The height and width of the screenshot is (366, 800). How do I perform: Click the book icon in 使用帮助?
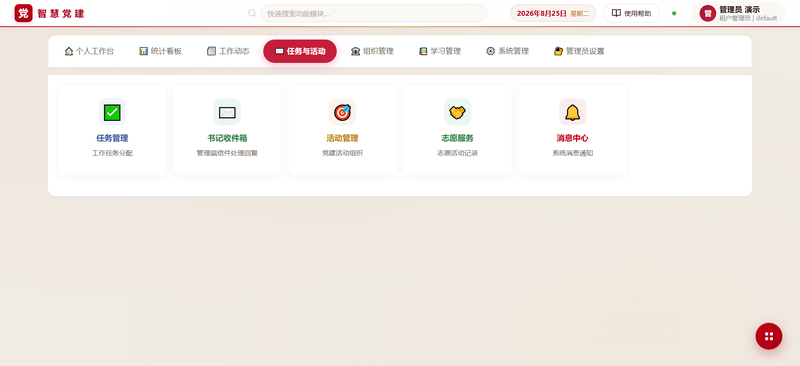click(616, 13)
